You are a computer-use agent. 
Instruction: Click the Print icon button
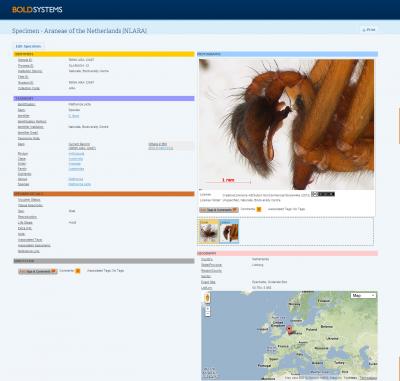click(x=369, y=30)
